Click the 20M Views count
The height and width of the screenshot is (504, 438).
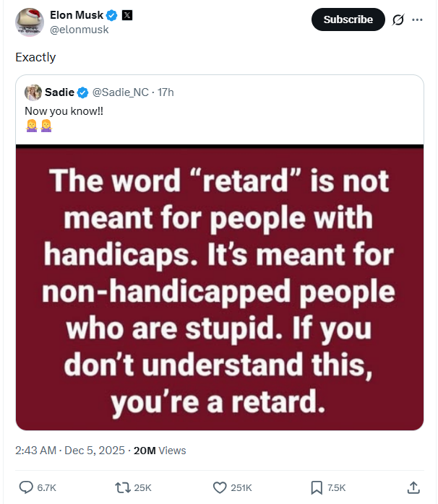[x=160, y=450]
